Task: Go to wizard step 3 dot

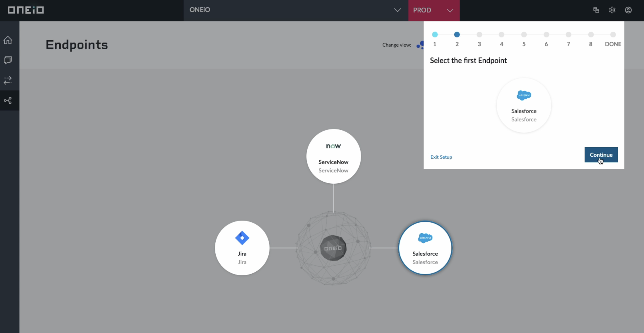Action: click(479, 35)
